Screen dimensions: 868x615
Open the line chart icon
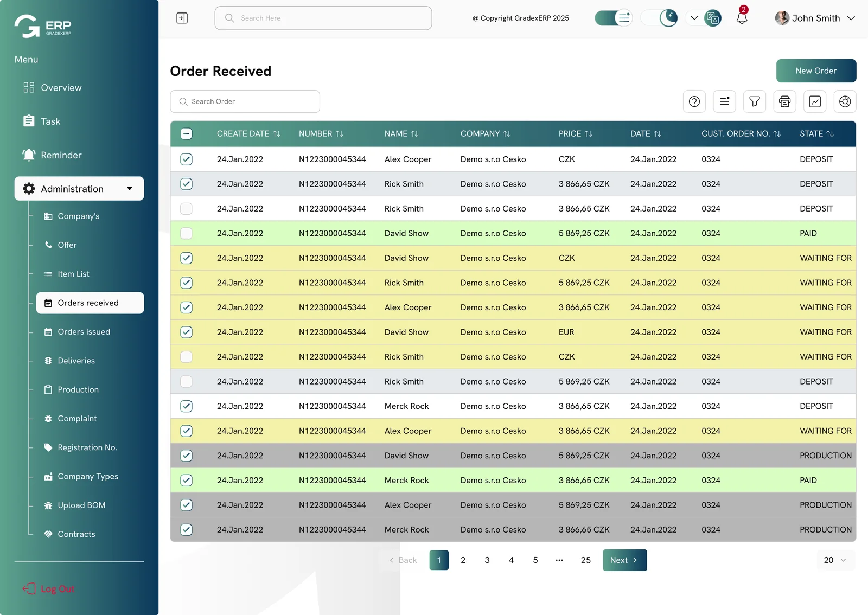tap(815, 101)
